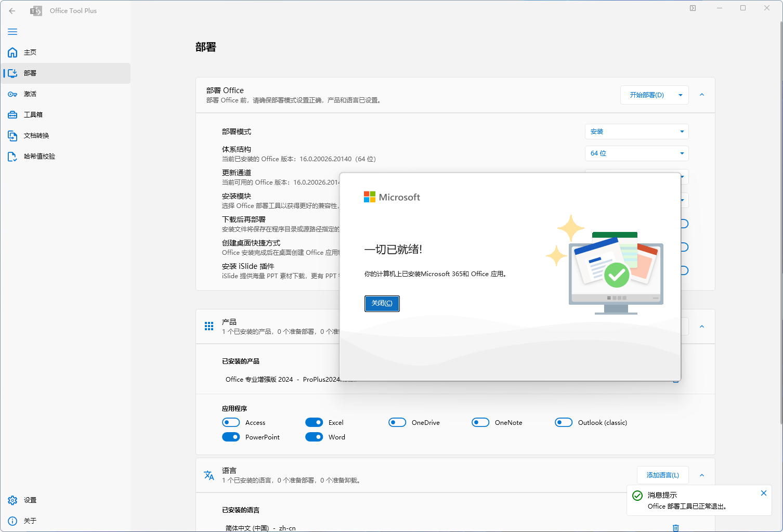The image size is (783, 532).
Task: Toggle the Excel application switch
Action: (x=314, y=422)
